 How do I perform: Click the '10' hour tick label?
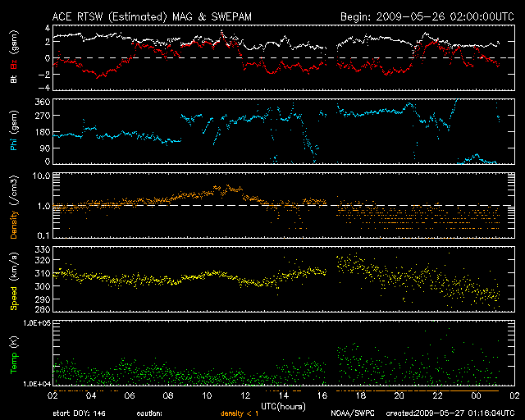coord(207,396)
